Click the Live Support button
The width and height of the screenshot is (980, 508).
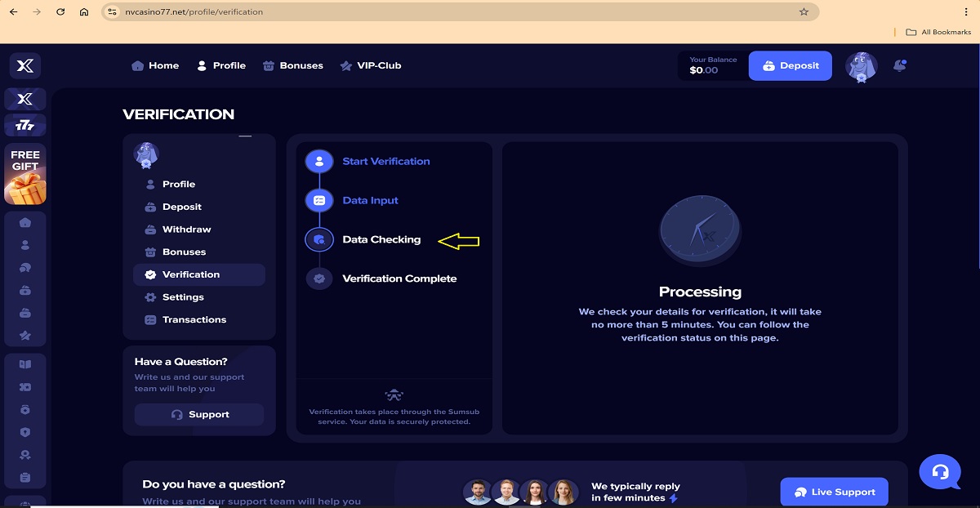(834, 492)
